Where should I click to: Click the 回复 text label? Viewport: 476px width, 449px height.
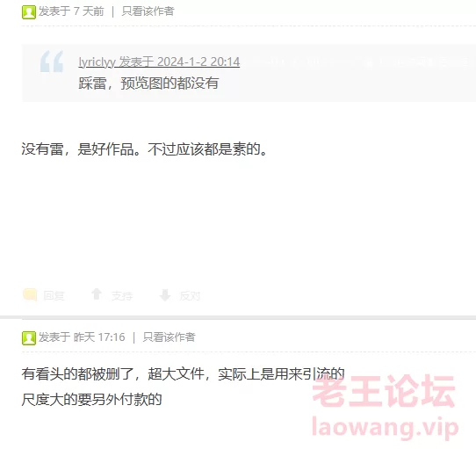point(54,295)
